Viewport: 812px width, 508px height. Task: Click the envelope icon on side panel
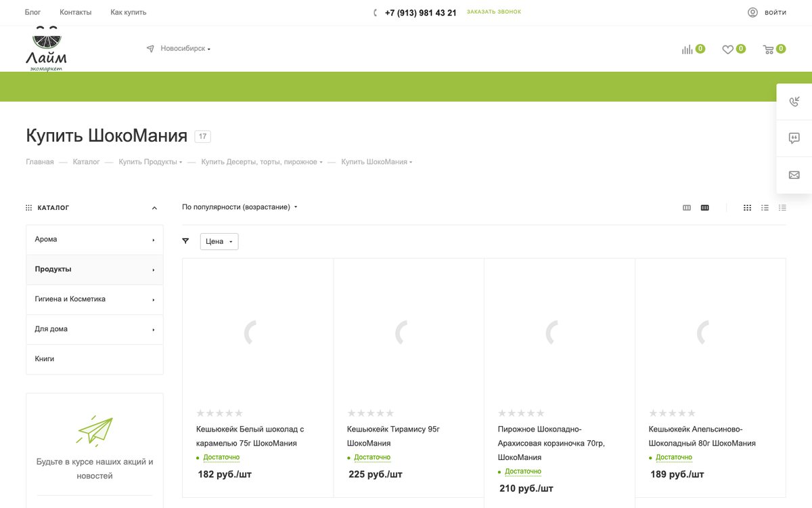(794, 175)
